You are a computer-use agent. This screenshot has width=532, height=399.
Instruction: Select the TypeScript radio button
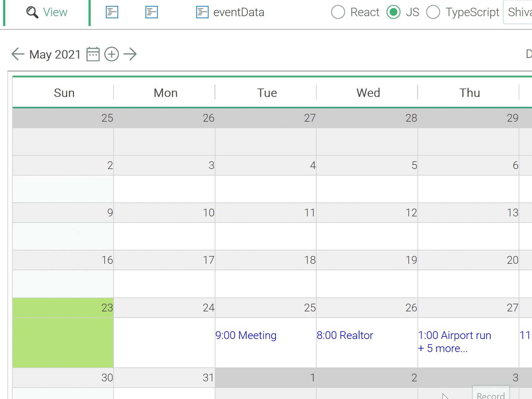click(x=433, y=12)
